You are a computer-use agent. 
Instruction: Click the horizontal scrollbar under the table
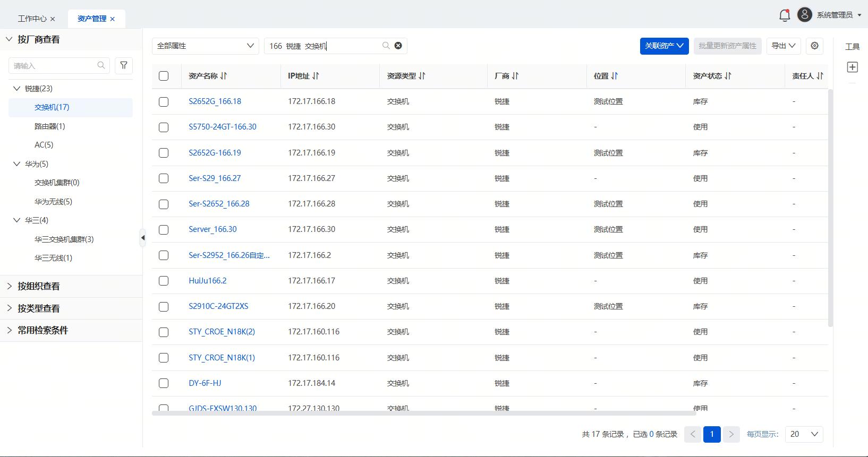click(x=424, y=413)
